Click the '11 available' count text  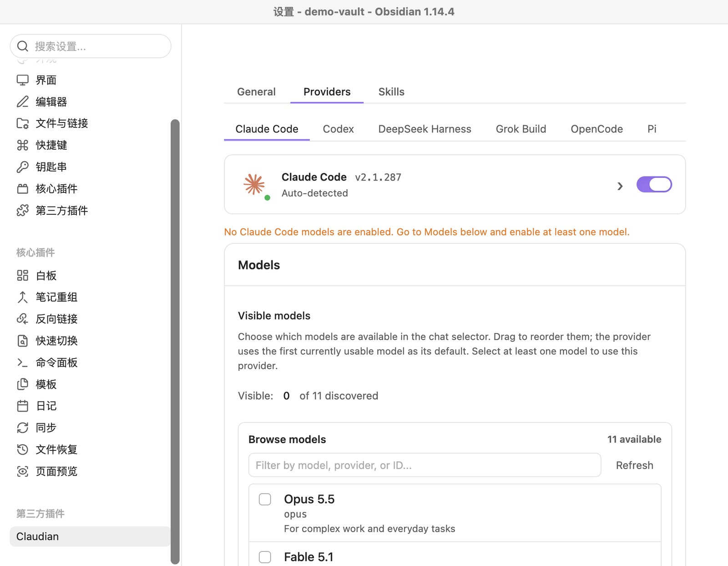(634, 440)
